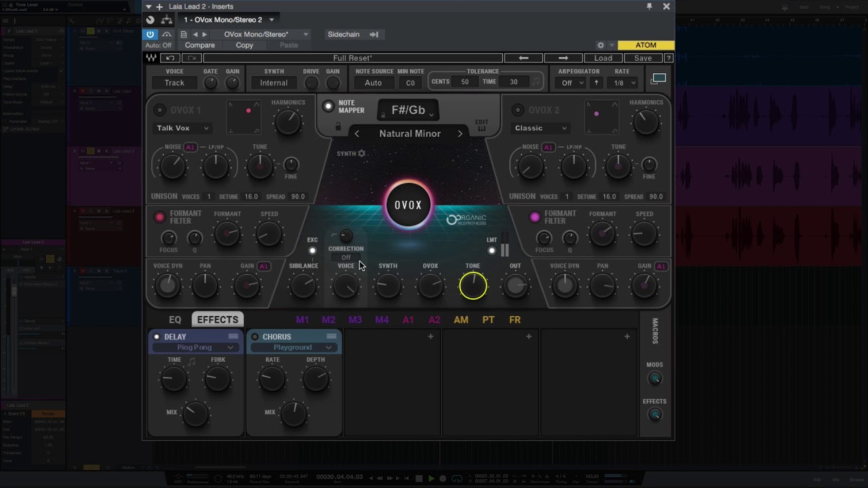Image resolution: width=868 pixels, height=488 pixels.
Task: Click the tolerance Cents value field
Action: pyautogui.click(x=465, y=82)
